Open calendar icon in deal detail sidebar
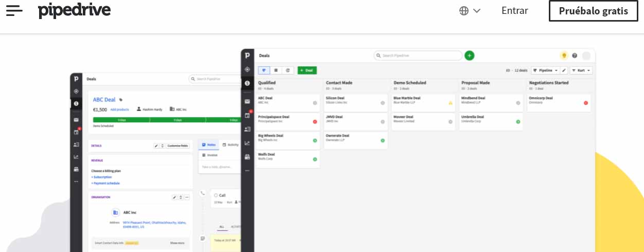This screenshot has height=252, width=644. click(x=76, y=132)
